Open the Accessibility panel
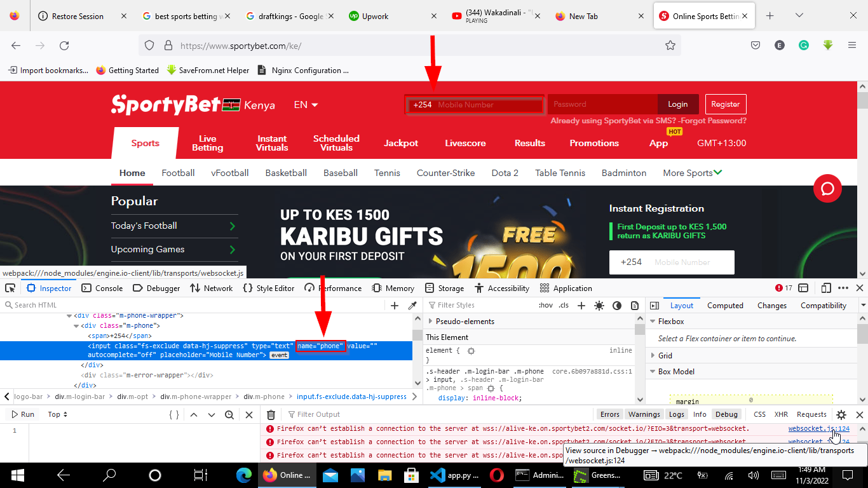The height and width of the screenshot is (488, 868). (501, 288)
